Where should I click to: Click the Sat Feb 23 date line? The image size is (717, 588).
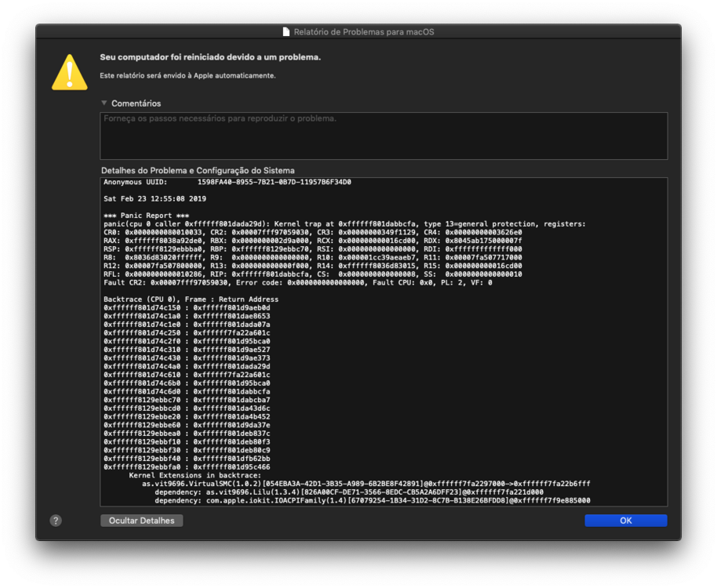click(155, 199)
